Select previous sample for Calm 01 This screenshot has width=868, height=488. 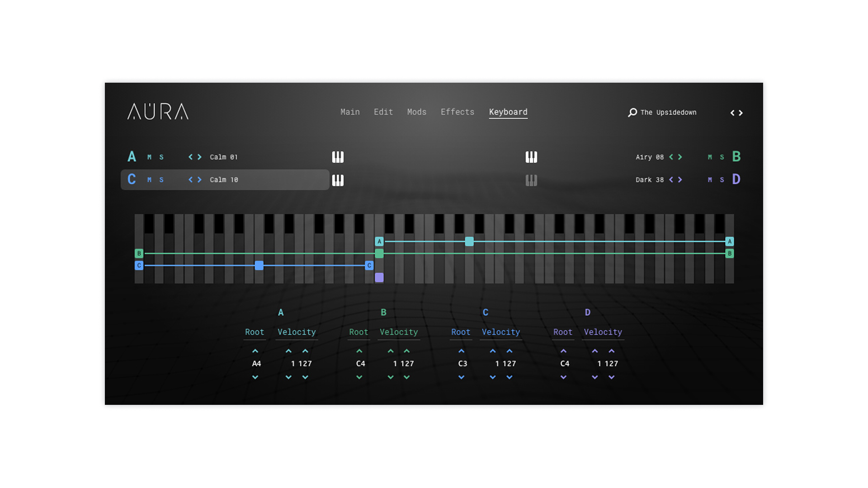tap(190, 157)
